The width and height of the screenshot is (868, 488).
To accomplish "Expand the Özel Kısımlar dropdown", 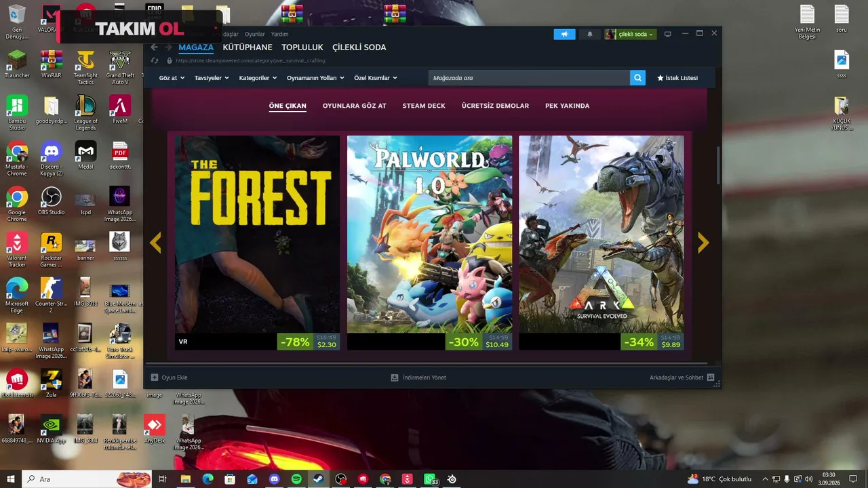I will coord(376,78).
